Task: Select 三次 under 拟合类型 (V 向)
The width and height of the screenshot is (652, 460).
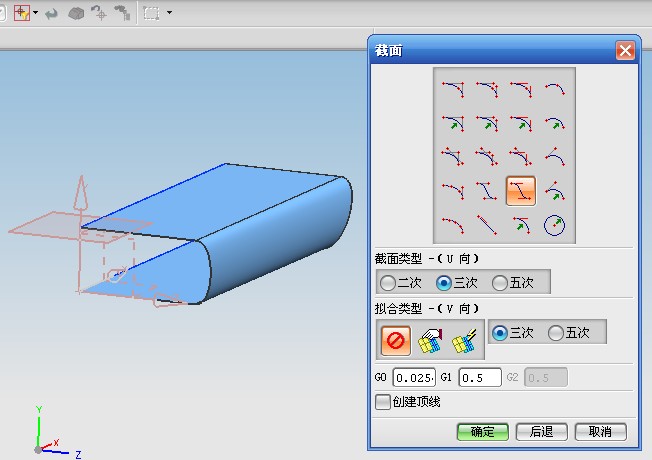Action: [513, 333]
